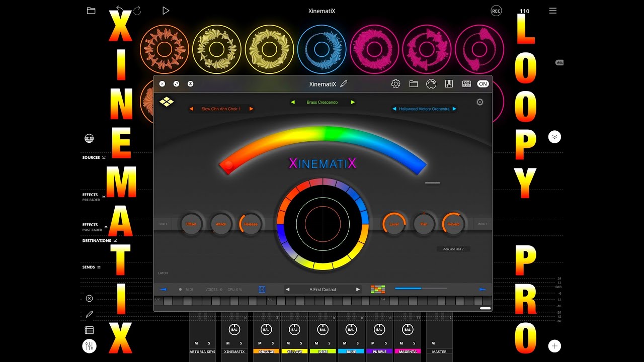Toggle the WHITE button
This screenshot has height=362, width=644.
[482, 224]
